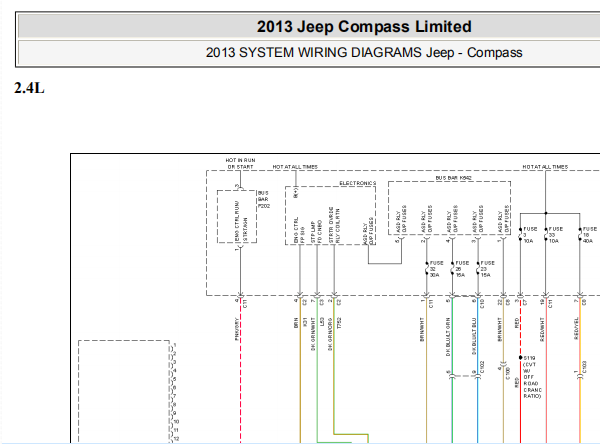Click the 'C100' connector label
The height and width of the screenshot is (444, 600).
[x=508, y=373]
